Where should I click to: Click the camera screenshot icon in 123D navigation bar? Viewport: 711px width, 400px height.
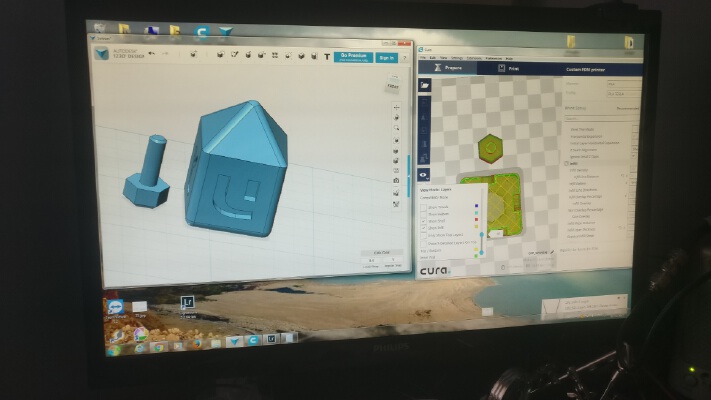pyautogui.click(x=396, y=180)
